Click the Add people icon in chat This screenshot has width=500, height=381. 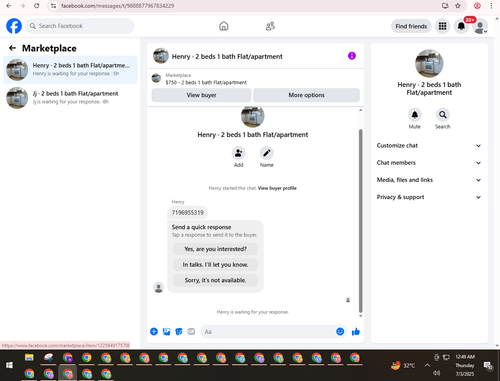pyautogui.click(x=239, y=153)
